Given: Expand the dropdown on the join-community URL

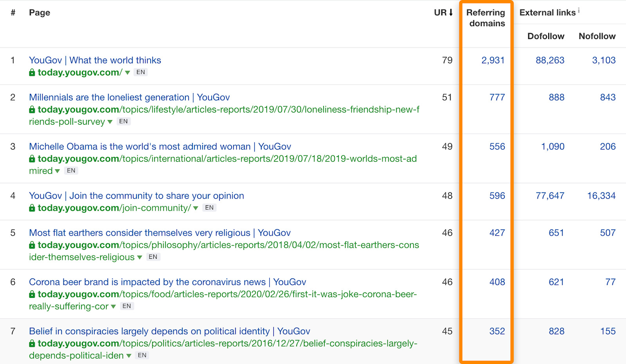Looking at the screenshot, I should (195, 208).
